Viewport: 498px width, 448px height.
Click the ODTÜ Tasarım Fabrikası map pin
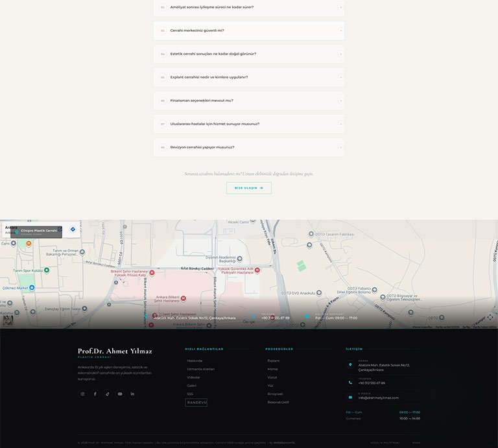(x=311, y=234)
